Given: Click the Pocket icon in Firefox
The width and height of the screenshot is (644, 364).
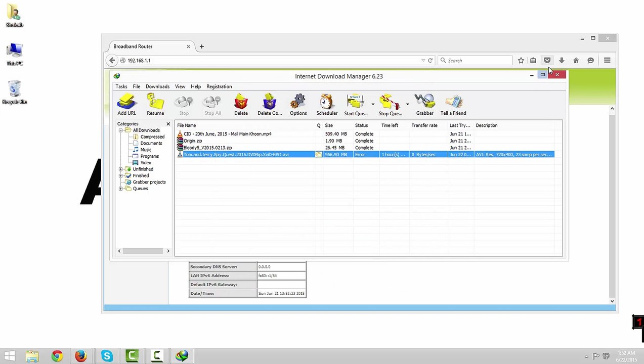Looking at the screenshot, I should tap(547, 61).
